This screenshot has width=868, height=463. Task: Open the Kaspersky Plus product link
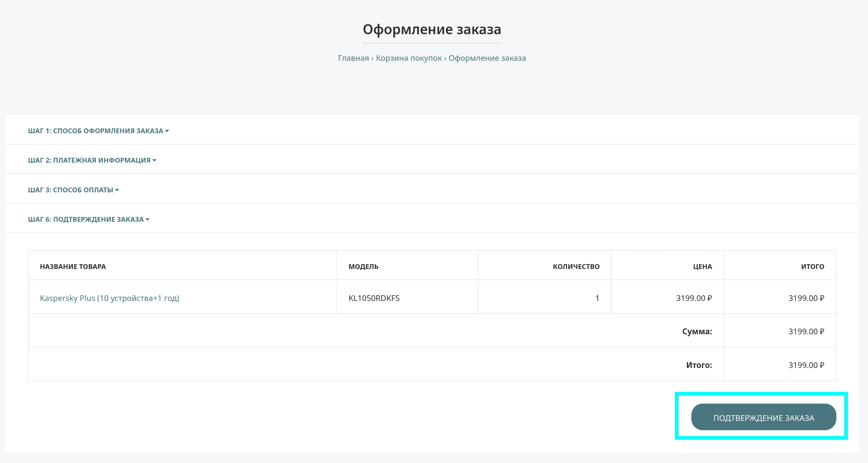click(109, 298)
